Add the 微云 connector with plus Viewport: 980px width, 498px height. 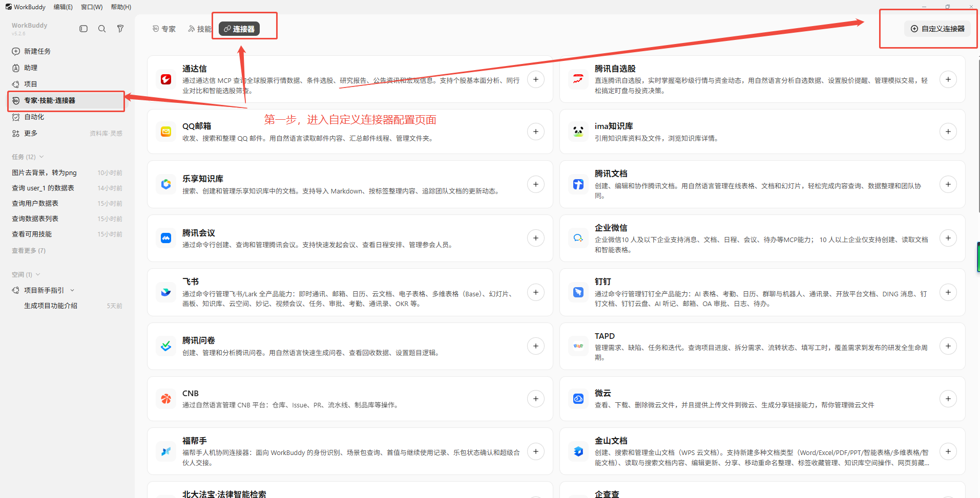(948, 399)
